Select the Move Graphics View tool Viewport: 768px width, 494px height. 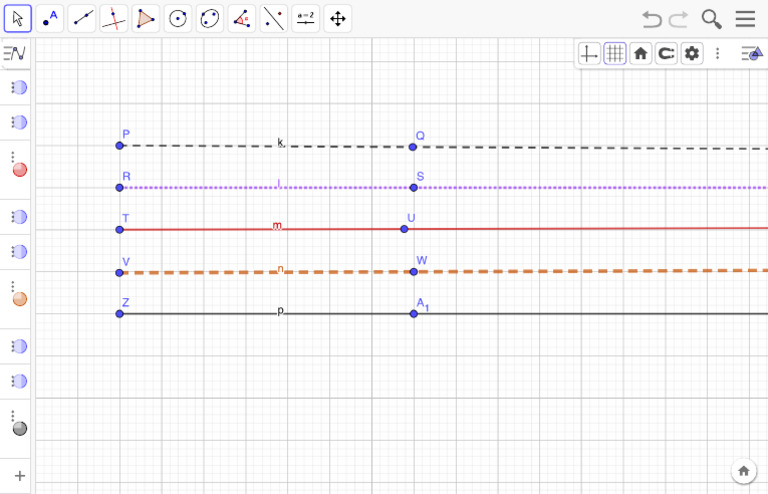pos(337,19)
